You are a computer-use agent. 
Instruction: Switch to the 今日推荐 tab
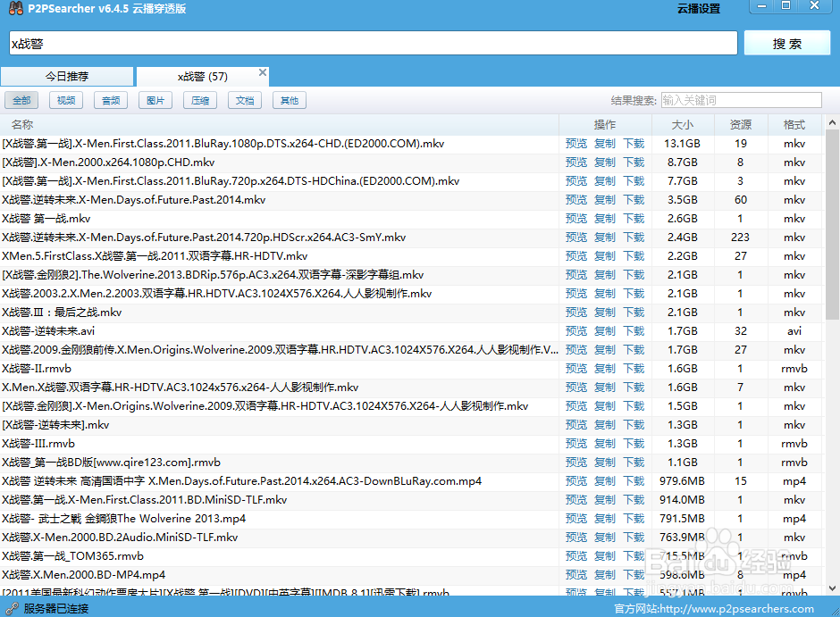[x=67, y=77]
